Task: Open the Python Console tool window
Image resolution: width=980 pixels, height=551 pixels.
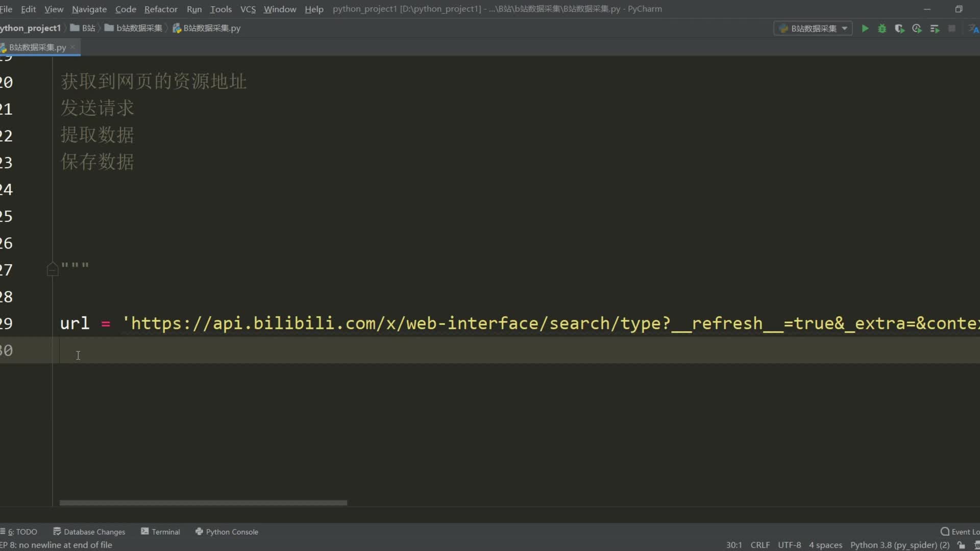Action: tap(227, 532)
